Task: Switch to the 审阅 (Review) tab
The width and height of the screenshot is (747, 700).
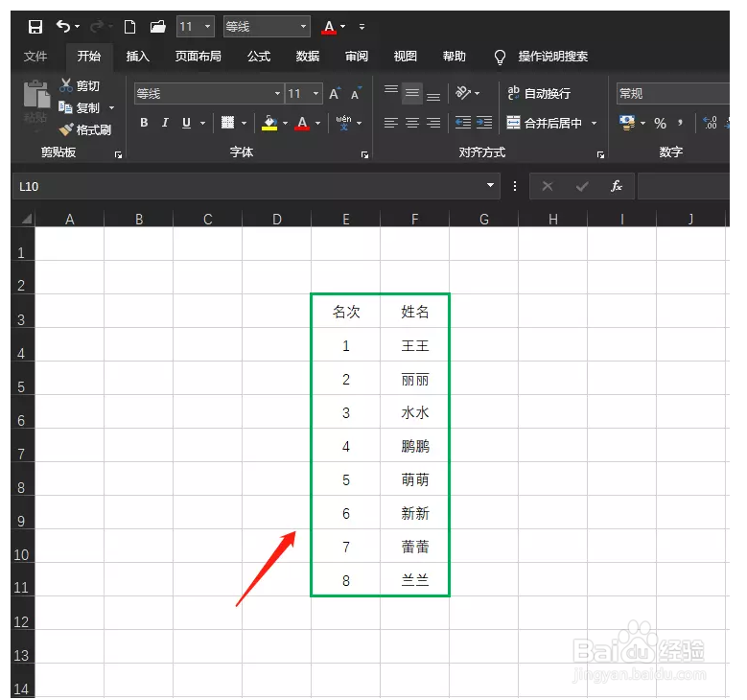Action: click(x=357, y=57)
